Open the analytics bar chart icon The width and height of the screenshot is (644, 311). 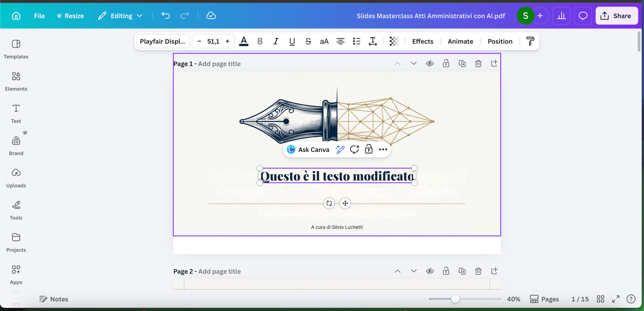point(561,16)
